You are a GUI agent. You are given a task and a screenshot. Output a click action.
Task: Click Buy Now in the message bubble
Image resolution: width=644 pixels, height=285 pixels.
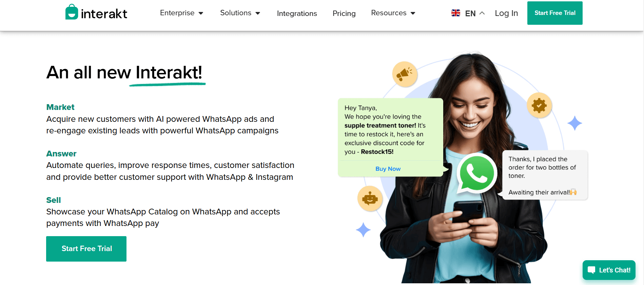(388, 169)
